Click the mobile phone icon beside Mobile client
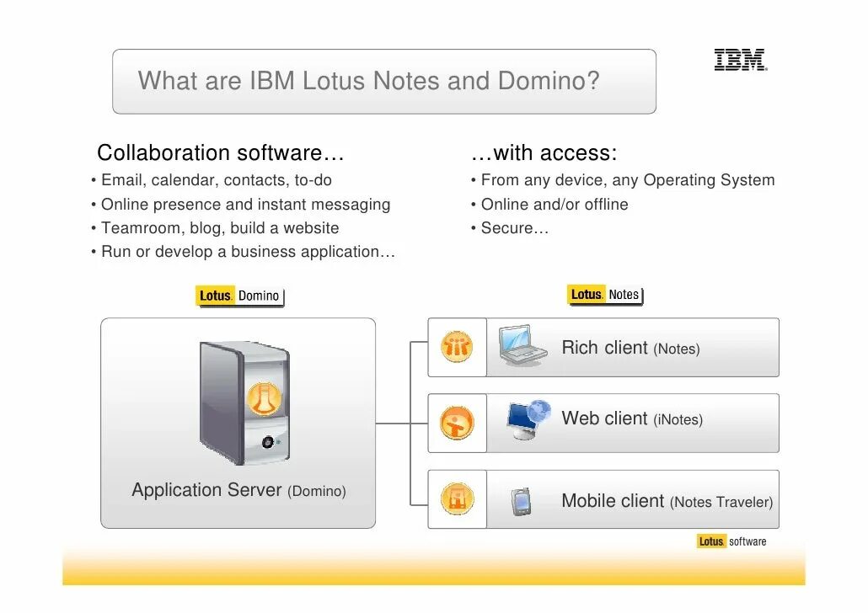Image resolution: width=868 pixels, height=613 pixels. 520,502
